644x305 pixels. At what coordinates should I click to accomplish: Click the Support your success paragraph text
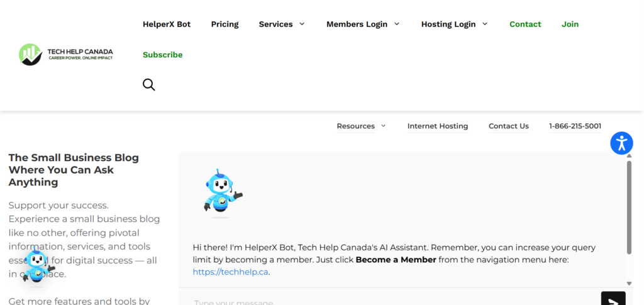point(84,240)
